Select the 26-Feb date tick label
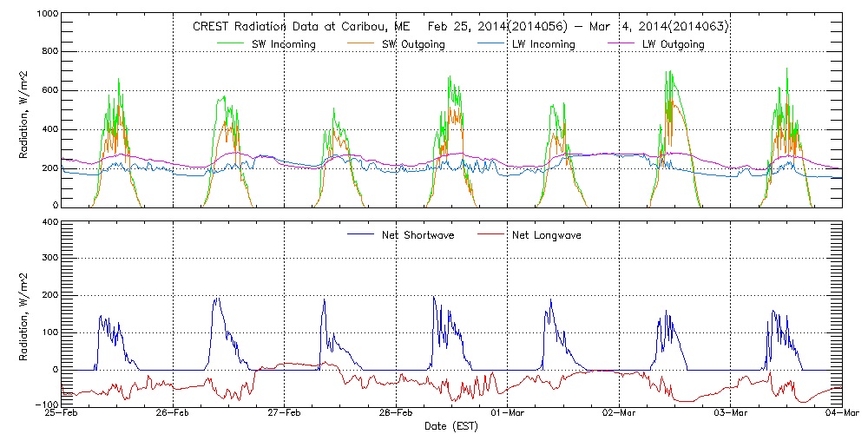This screenshot has width=868, height=434. (x=174, y=413)
